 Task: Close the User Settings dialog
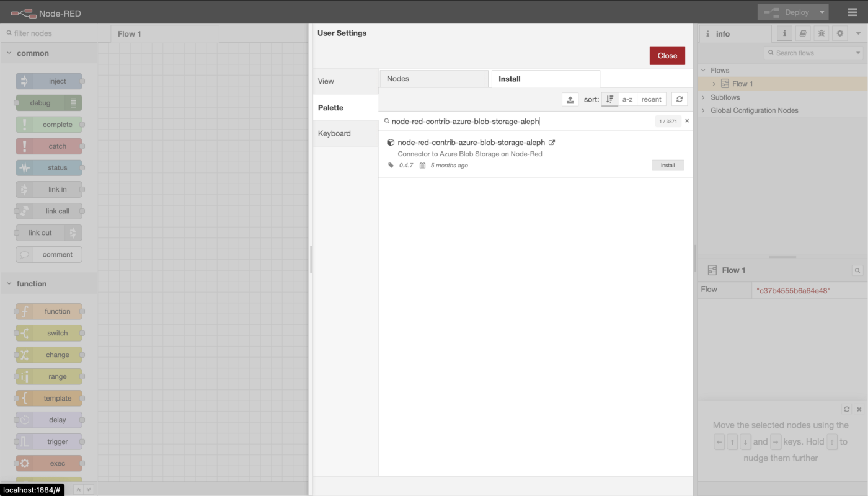[x=667, y=56]
